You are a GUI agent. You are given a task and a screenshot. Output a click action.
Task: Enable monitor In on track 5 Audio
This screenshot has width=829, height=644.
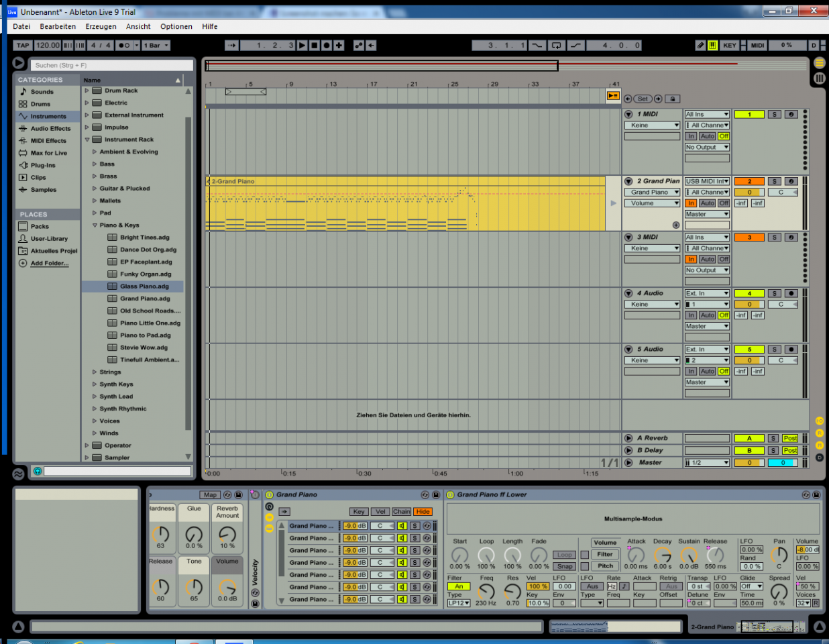(x=691, y=372)
